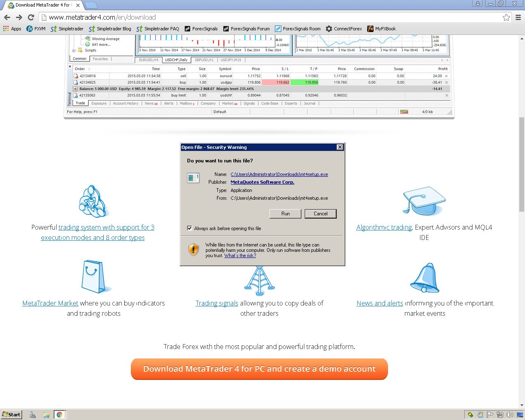Click the 119.856 take profit cell

(305, 82)
